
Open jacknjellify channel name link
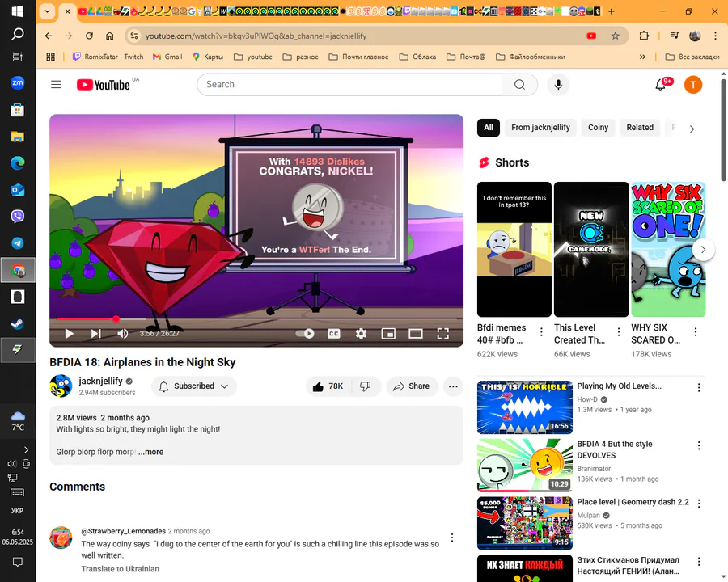[x=101, y=381]
